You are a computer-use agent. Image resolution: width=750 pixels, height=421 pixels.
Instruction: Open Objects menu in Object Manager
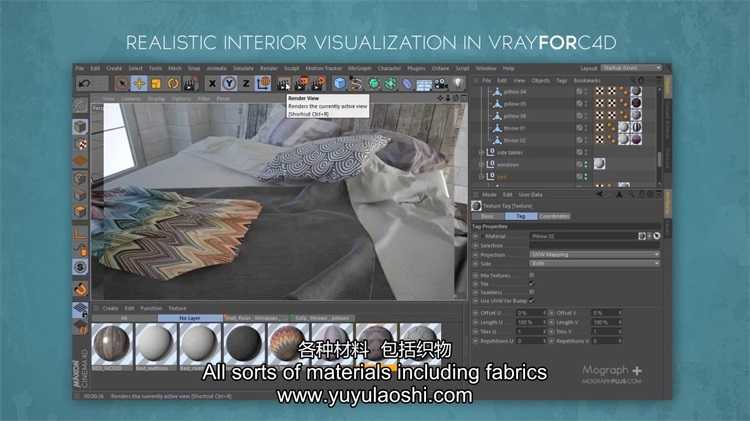click(x=540, y=80)
